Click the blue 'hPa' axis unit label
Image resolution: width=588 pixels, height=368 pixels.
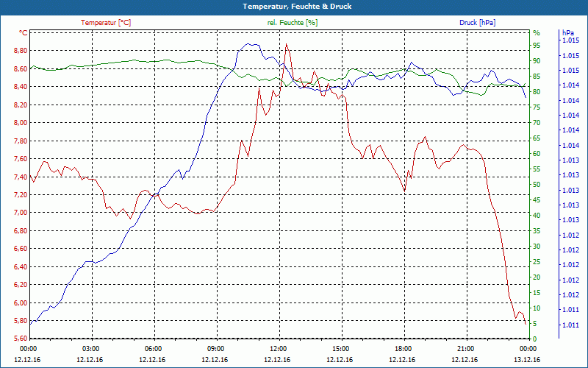coord(567,33)
